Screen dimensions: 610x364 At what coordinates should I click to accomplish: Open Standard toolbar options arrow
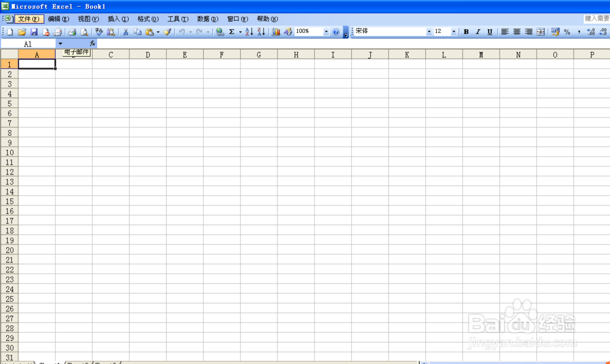[x=345, y=33]
